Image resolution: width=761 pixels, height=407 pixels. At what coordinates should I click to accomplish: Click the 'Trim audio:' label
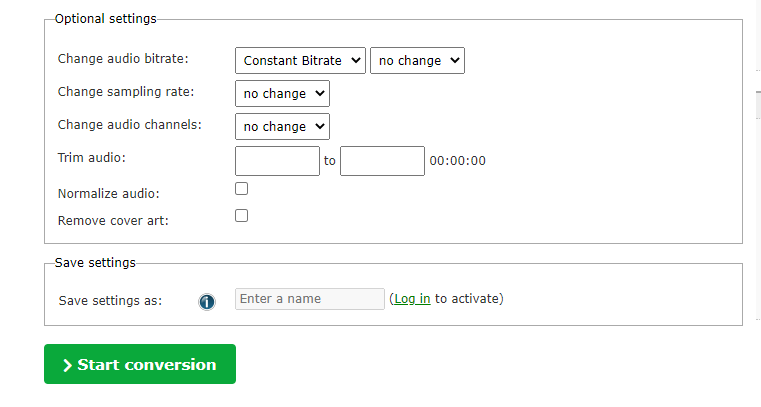pyautogui.click(x=91, y=158)
